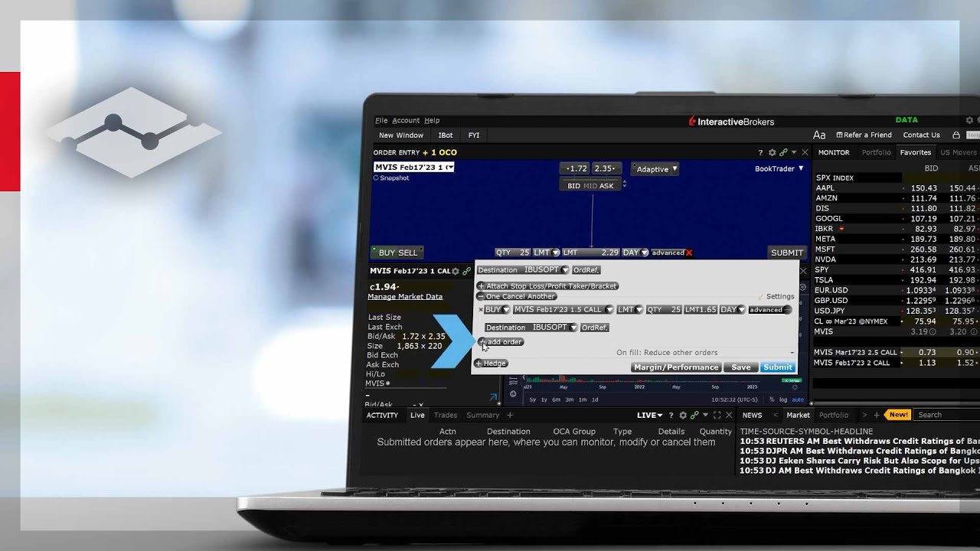Click gear icon beside MVIS Feb17'23 quote

[456, 271]
